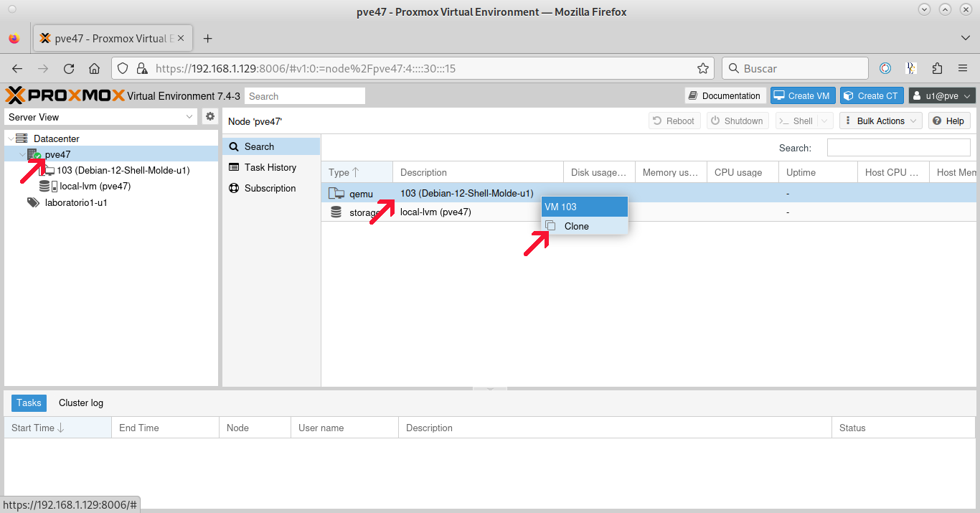Expand the Bulk Actions dropdown
The height and width of the screenshot is (513, 980).
[x=880, y=121]
